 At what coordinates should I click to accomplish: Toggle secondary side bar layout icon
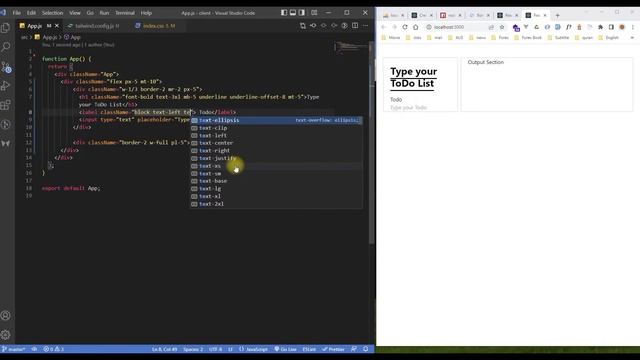302,13
